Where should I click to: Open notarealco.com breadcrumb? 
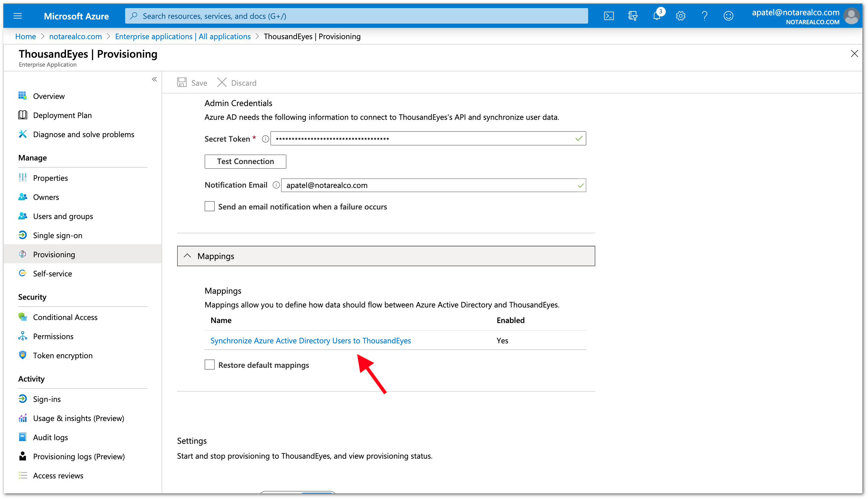pyautogui.click(x=75, y=36)
